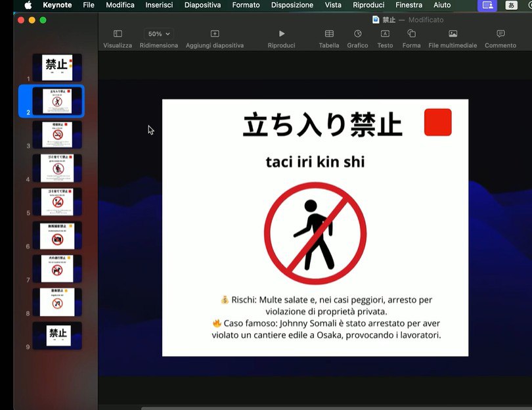Image resolution: width=532 pixels, height=410 pixels.
Task: Click the no-pedestrian sign image
Action: click(315, 234)
